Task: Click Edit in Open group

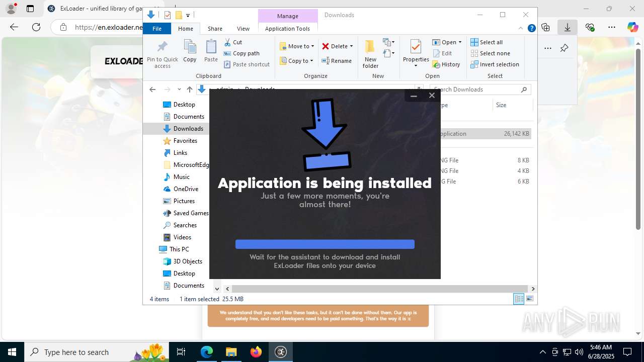Action: pyautogui.click(x=442, y=53)
